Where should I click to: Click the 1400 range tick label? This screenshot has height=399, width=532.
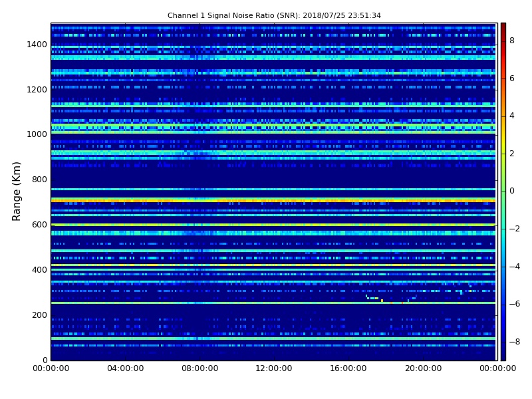coord(37,45)
